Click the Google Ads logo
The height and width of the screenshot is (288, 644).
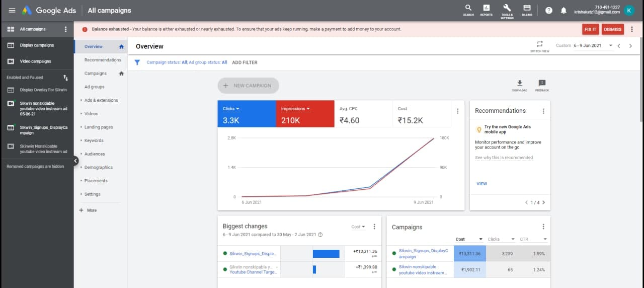(49, 11)
